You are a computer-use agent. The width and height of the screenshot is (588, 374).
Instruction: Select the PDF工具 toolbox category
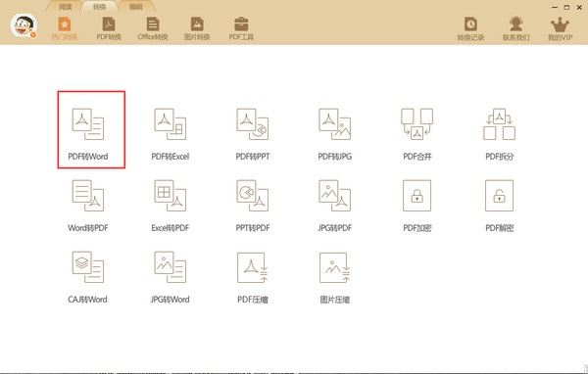[x=241, y=28]
